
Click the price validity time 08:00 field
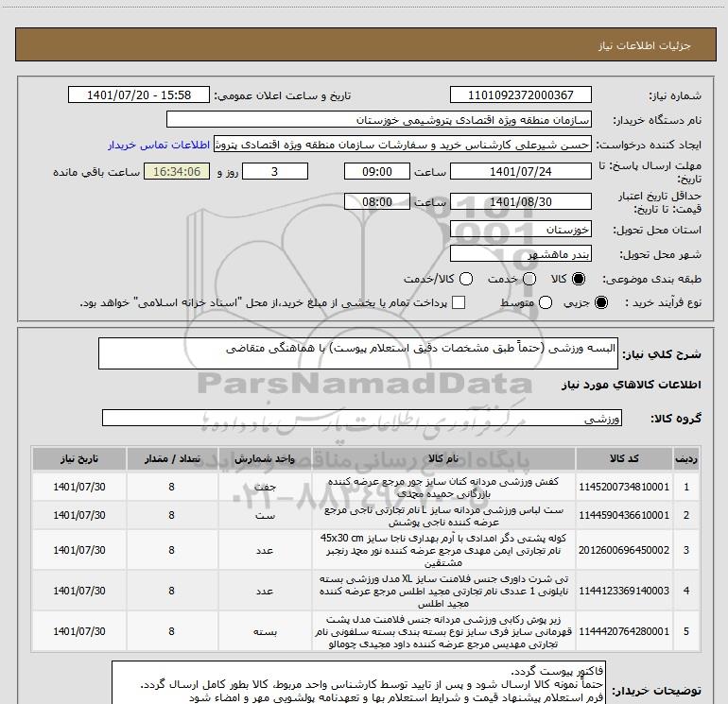click(377, 202)
